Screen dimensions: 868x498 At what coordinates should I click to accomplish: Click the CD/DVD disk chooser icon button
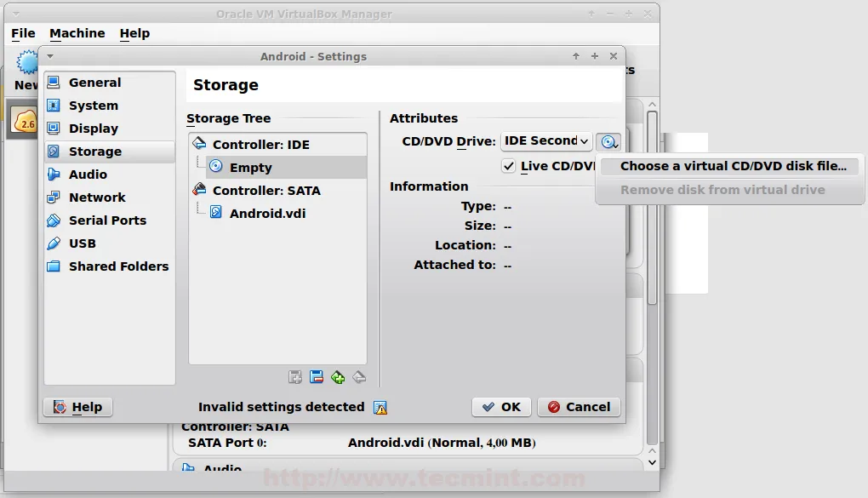[608, 142]
